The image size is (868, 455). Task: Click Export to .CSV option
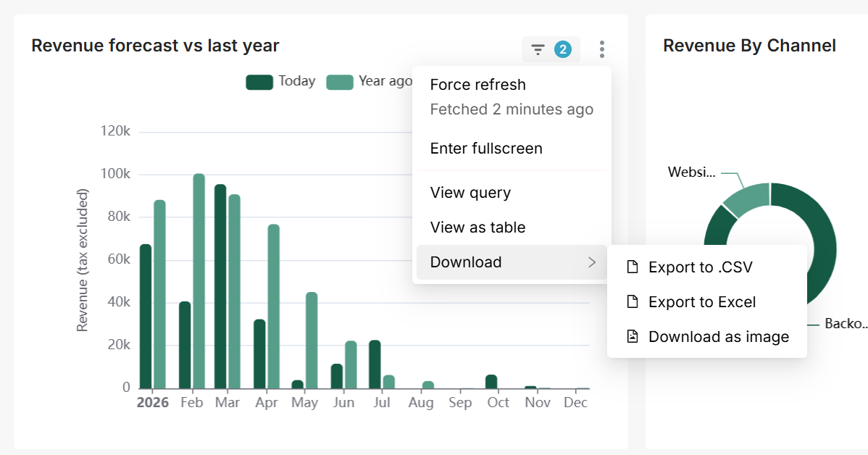click(x=701, y=267)
